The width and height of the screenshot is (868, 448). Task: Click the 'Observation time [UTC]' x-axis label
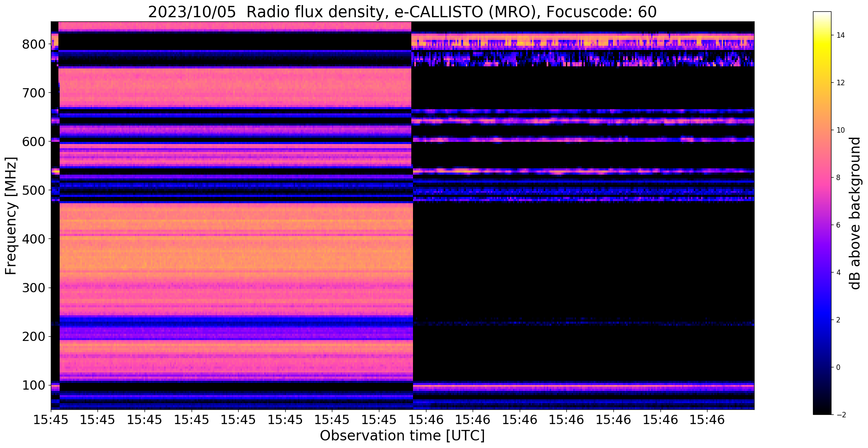pos(402,436)
